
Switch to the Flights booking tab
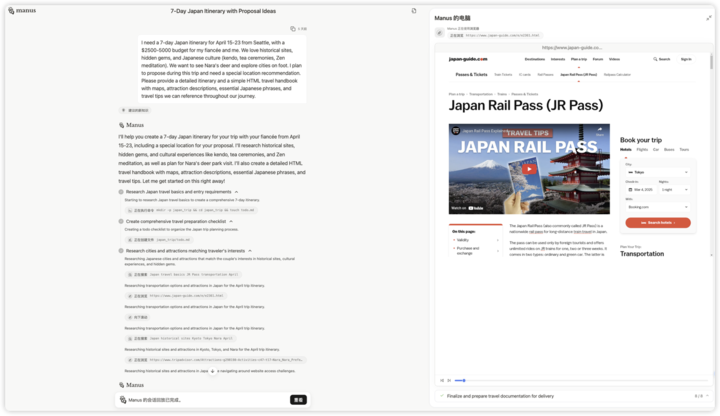coord(642,149)
